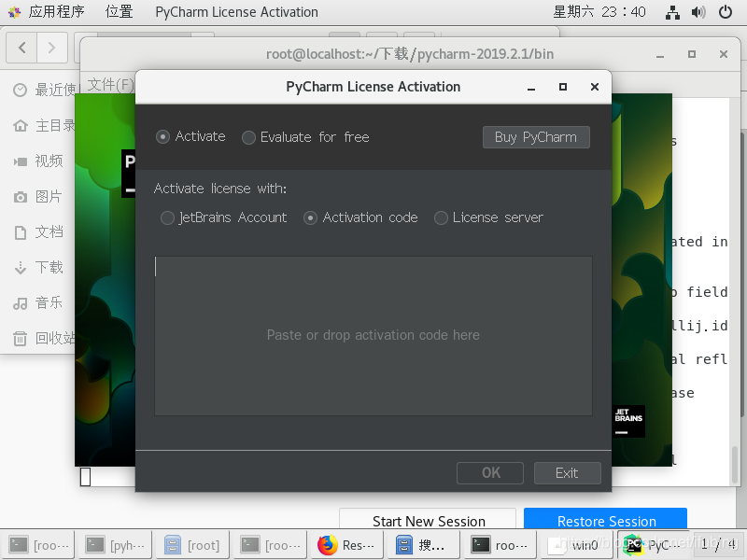Switch to PyC... PyCharm taskbar item
Screen dimensions: 747x560
654,545
